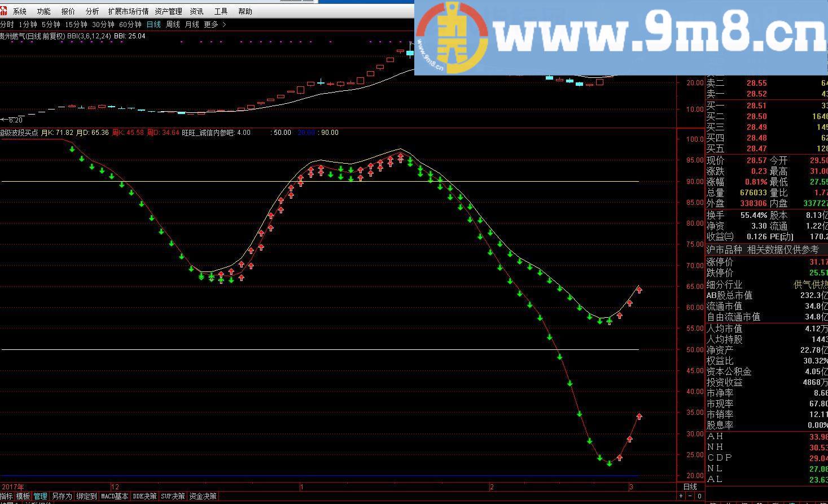Screen dimensions: 828x504
Task: Click the plus zoom-in button below 日线
Action: pyautogui.click(x=681, y=497)
